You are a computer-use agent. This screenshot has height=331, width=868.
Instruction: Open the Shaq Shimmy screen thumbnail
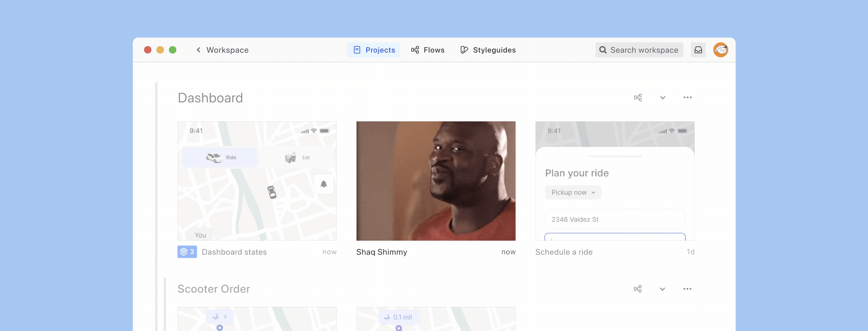(436, 181)
